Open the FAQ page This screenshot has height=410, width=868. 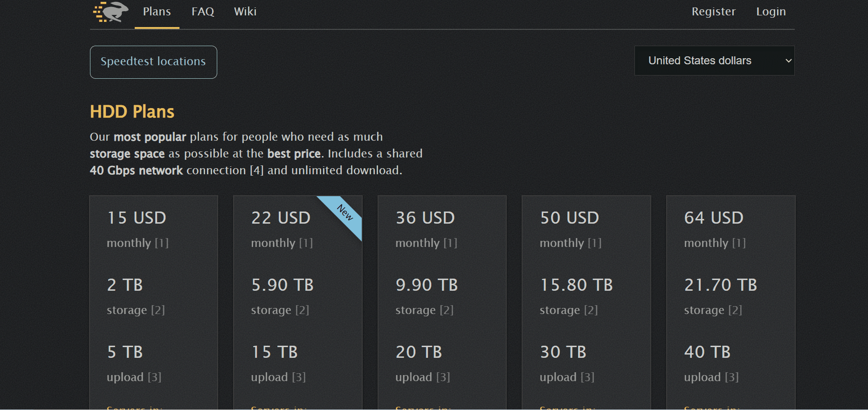(x=203, y=12)
